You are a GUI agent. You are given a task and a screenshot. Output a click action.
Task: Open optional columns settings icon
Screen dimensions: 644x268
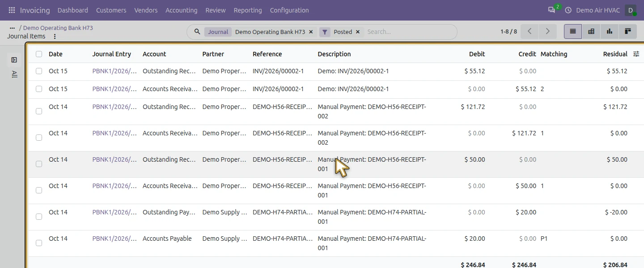(636, 54)
